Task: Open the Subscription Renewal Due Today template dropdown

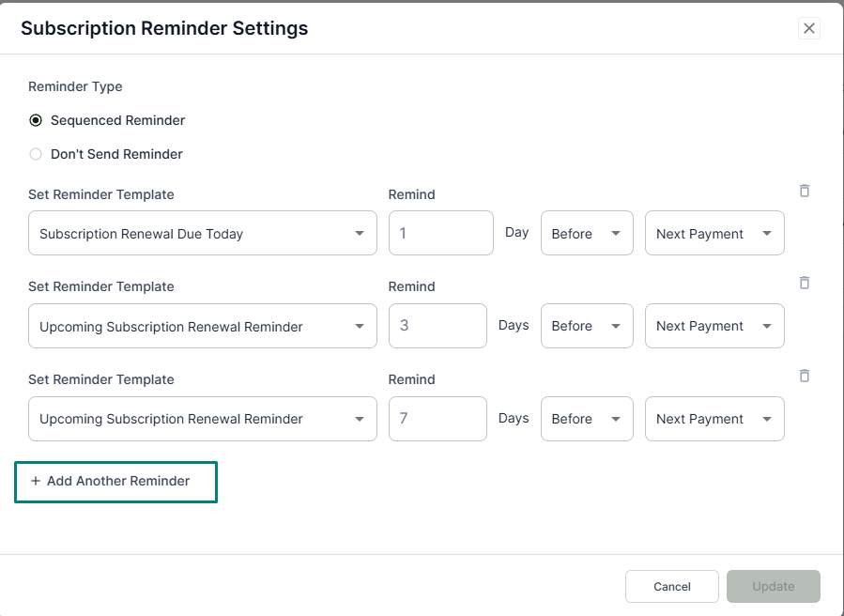Action: tap(202, 234)
